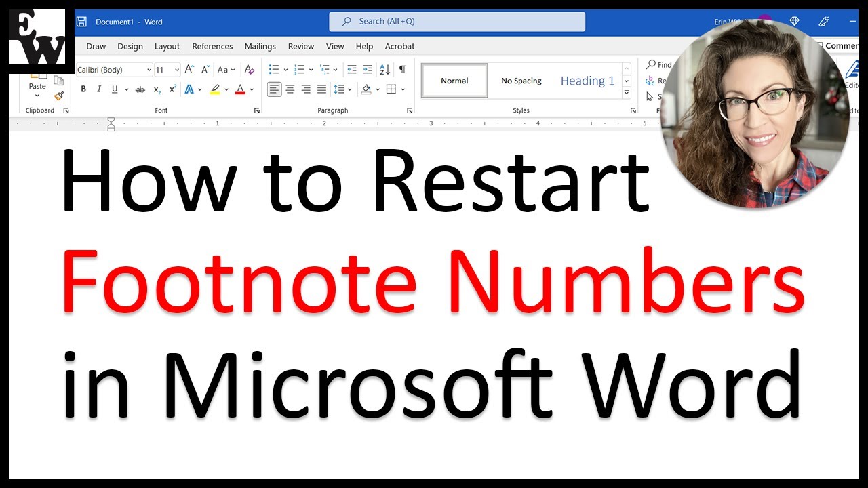Image resolution: width=868 pixels, height=488 pixels.
Task: Increase font size with larger A icon
Action: click(x=189, y=70)
